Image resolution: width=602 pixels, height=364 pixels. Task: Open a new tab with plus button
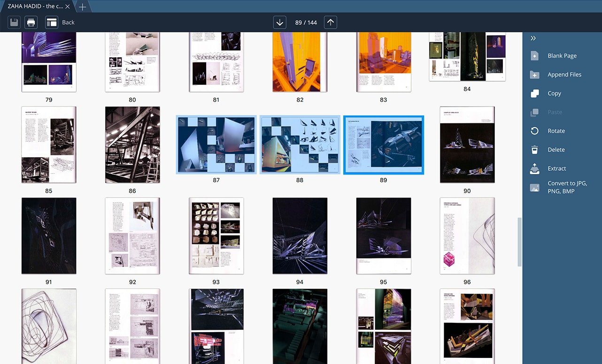82,7
